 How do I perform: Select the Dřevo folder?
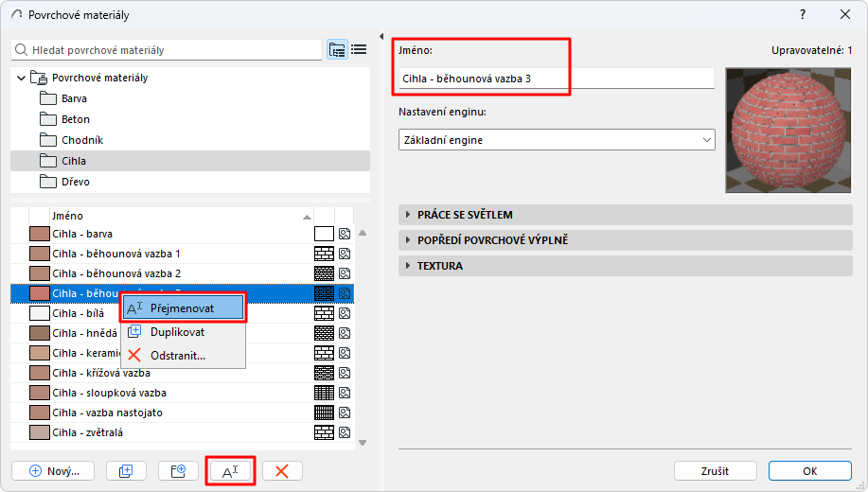tap(190, 182)
